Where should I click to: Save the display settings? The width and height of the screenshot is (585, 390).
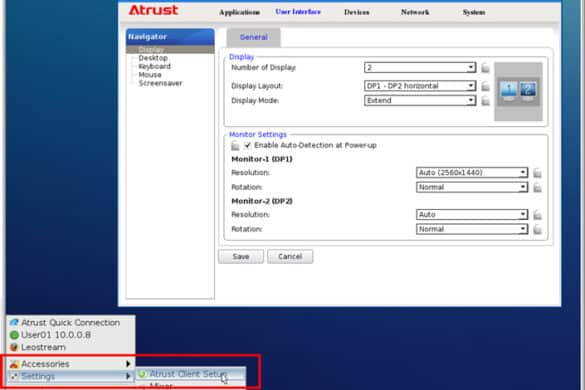(x=241, y=256)
